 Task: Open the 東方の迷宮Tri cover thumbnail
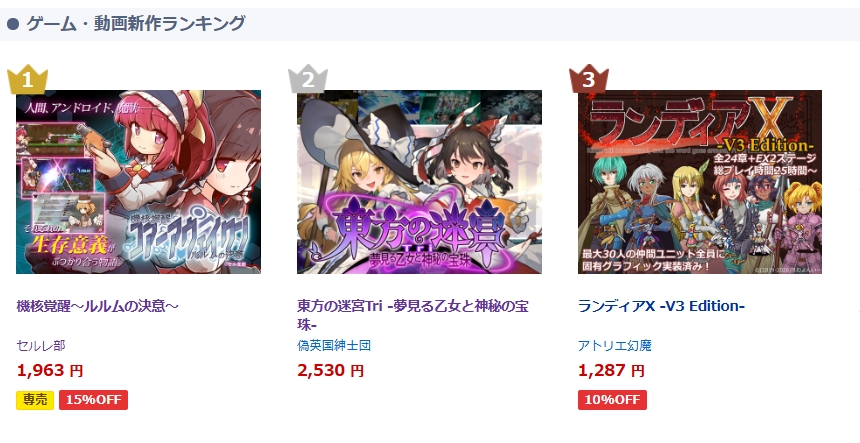pos(419,182)
